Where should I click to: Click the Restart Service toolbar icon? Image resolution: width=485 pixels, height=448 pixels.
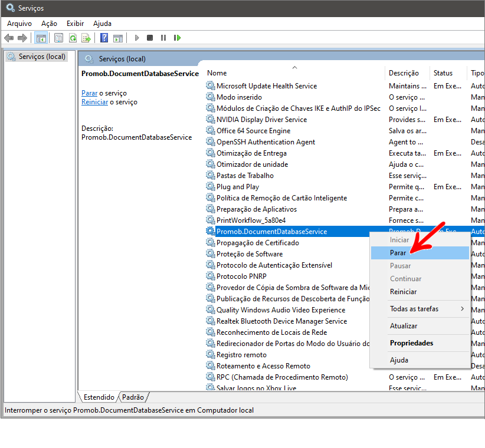(x=177, y=38)
